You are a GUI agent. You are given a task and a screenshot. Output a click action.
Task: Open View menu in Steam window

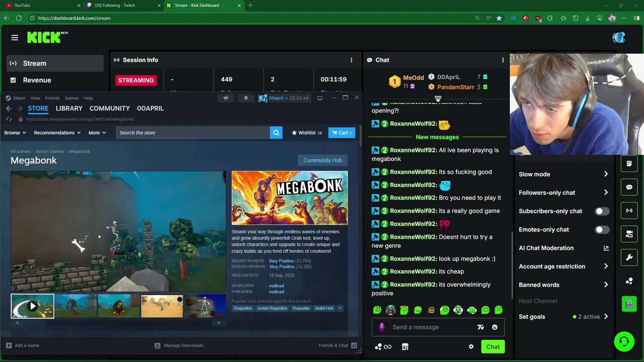(35, 98)
